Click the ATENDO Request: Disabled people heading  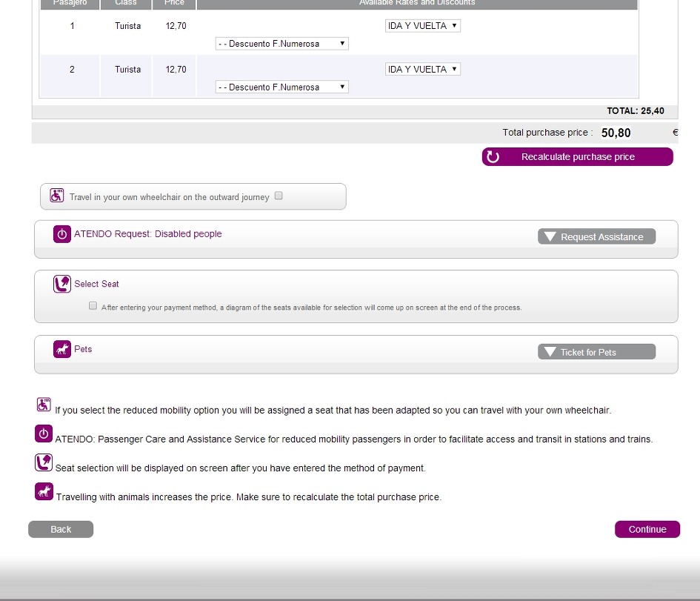pos(147,234)
